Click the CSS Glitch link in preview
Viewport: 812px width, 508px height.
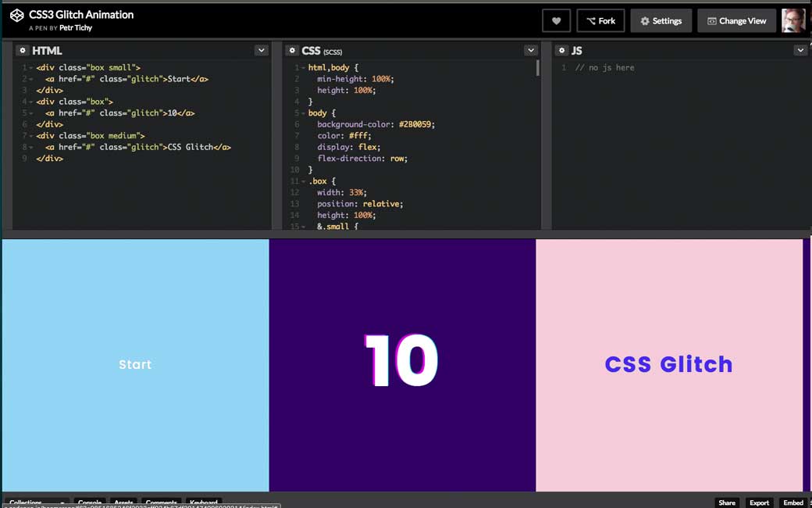(x=668, y=364)
